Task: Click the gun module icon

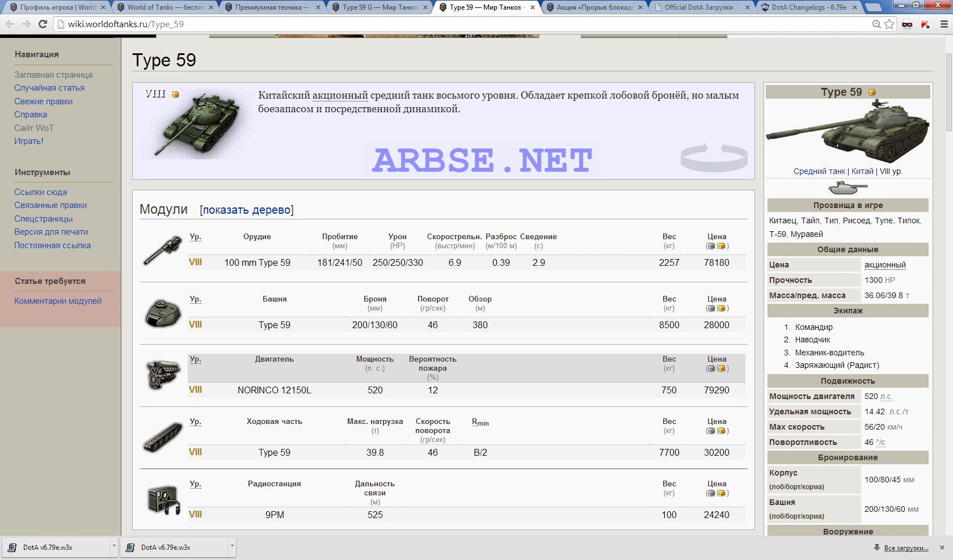Action: click(163, 250)
